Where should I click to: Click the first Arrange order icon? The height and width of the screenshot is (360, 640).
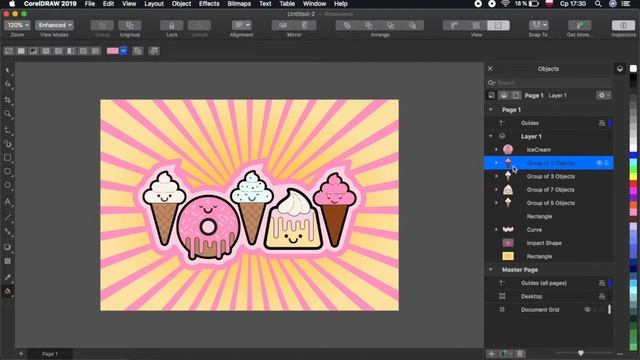(x=347, y=25)
